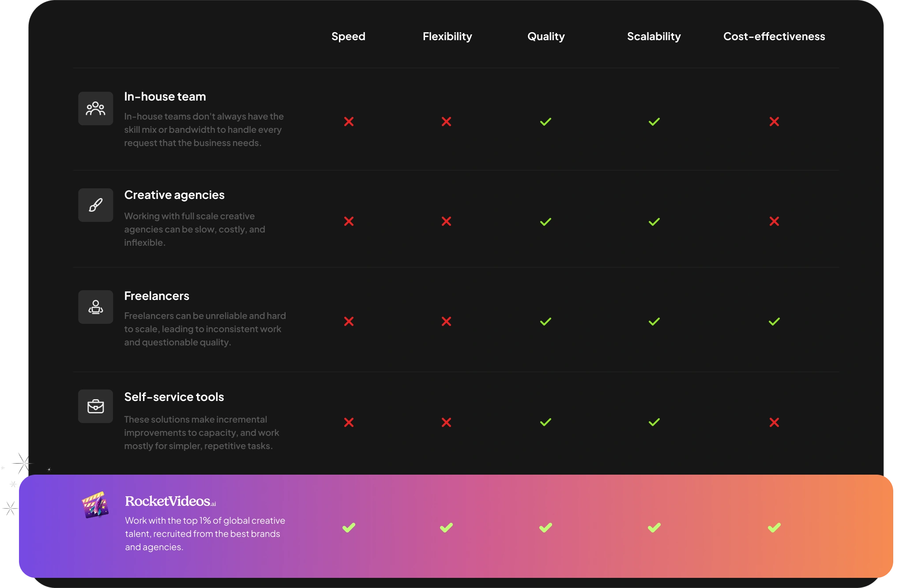This screenshot has width=914, height=588.
Task: Click the RocketVideos Cost-effectiveness checkmark
Action: [774, 528]
